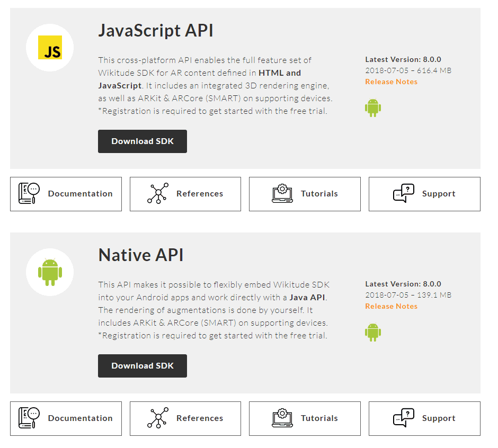Click the chat bubble icon in Native API Support
Screen dimensions: 498x448
coord(404,418)
